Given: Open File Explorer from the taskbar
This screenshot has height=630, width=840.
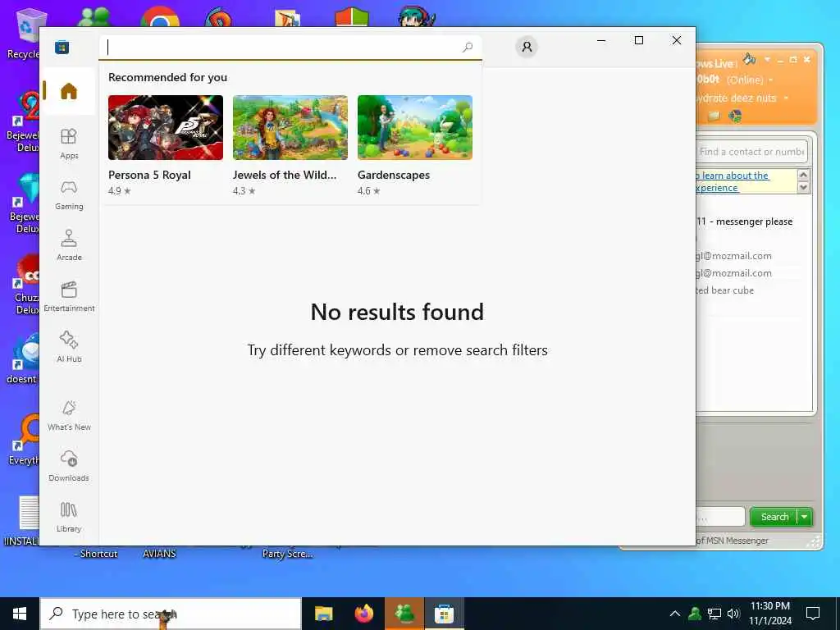Looking at the screenshot, I should point(323,614).
